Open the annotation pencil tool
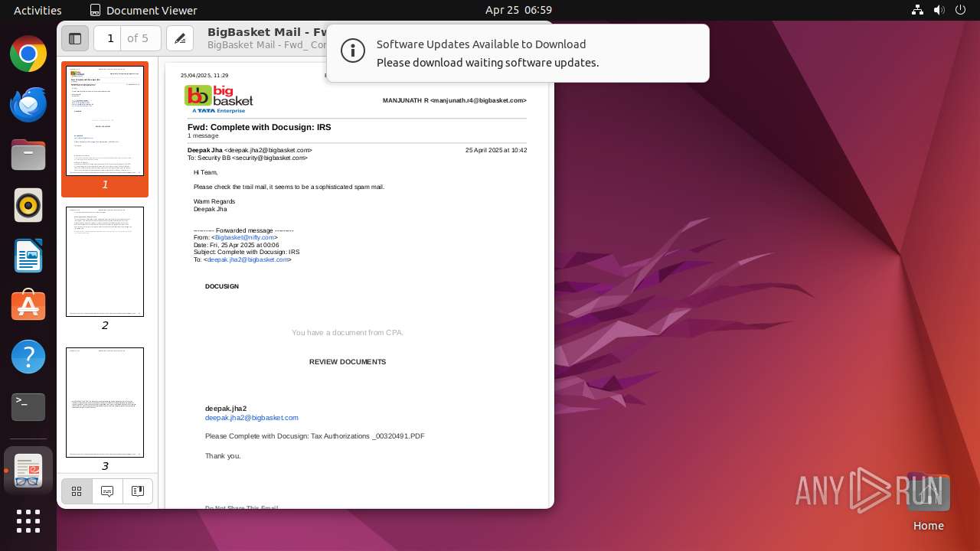 click(x=180, y=38)
